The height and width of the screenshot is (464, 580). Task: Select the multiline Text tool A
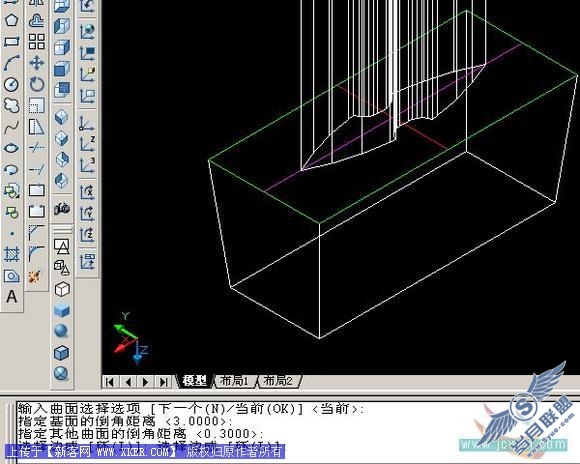(11, 297)
